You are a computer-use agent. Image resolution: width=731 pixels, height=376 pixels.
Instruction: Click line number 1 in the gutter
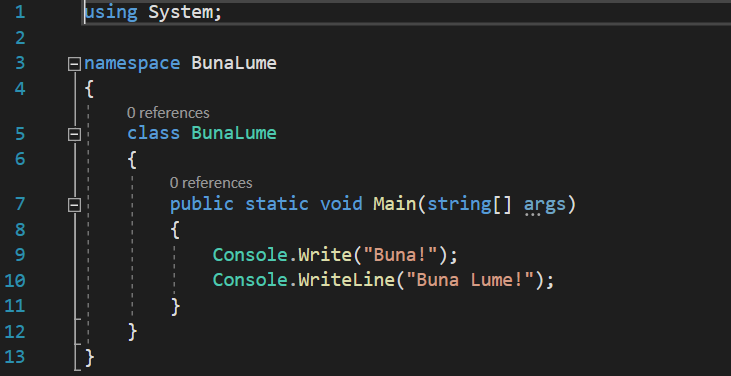pyautogui.click(x=20, y=13)
